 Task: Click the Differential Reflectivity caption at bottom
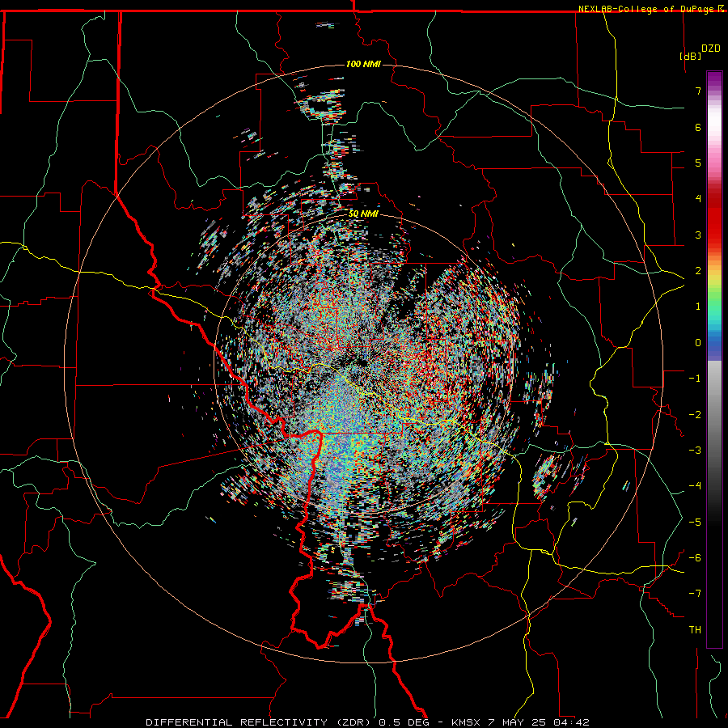(x=367, y=722)
